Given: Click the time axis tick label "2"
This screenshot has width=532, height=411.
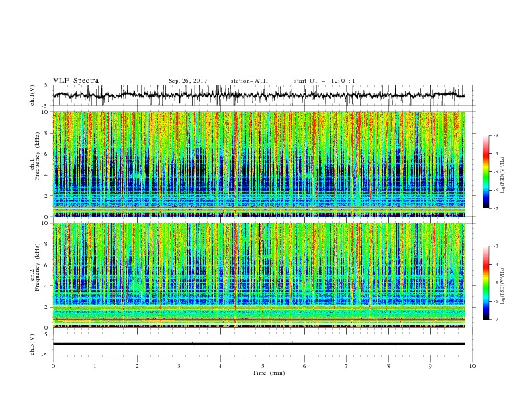Looking at the screenshot, I should (x=137, y=366).
